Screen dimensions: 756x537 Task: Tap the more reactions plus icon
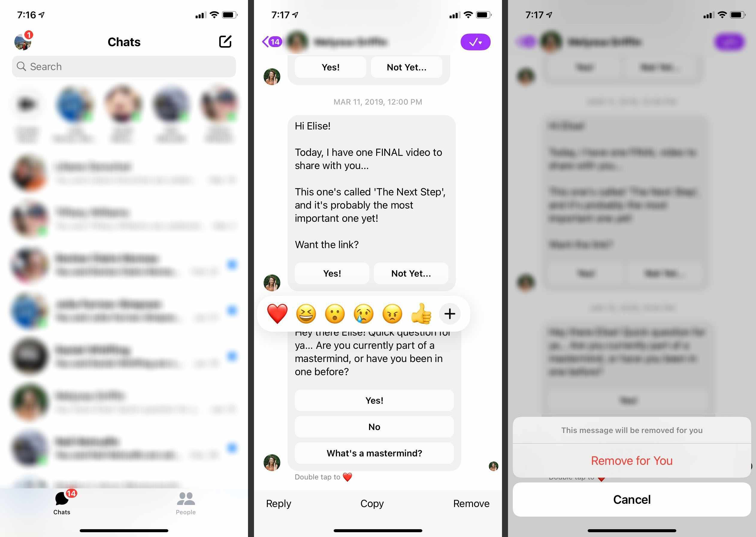[450, 313]
